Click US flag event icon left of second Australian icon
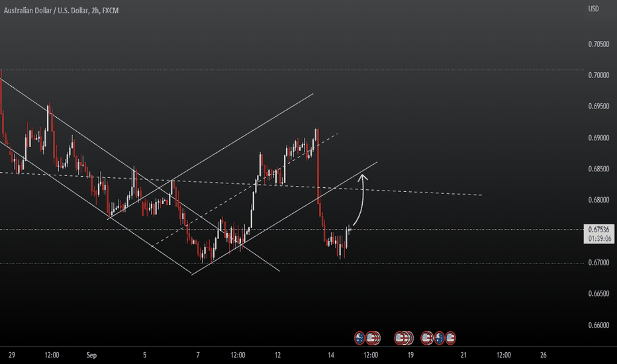This screenshot has width=617, height=364. [x=426, y=338]
